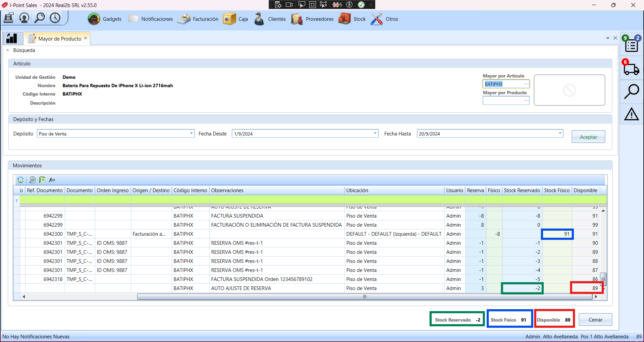Screen dimensions: 644x342
Task: Open the Gadgets menu
Action: click(x=105, y=19)
